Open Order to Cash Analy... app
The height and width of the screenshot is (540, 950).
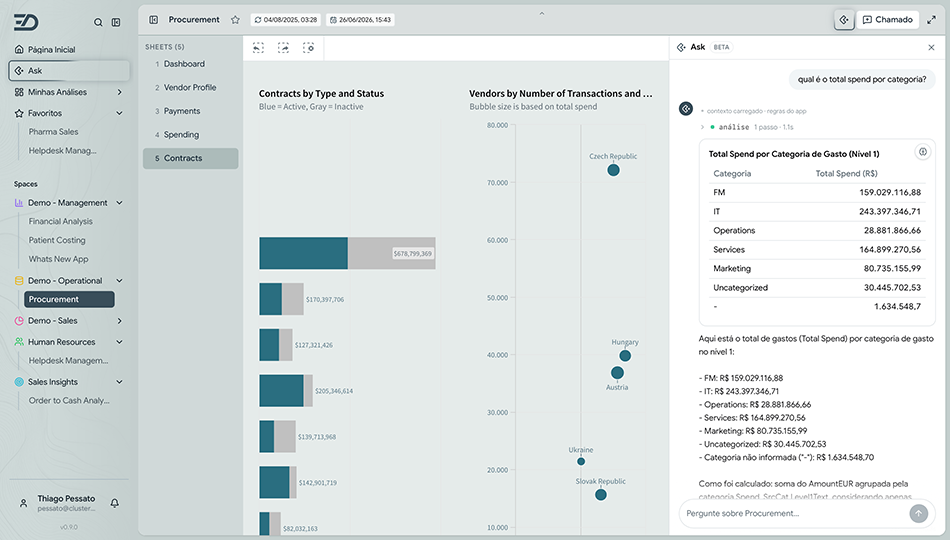[69, 401]
